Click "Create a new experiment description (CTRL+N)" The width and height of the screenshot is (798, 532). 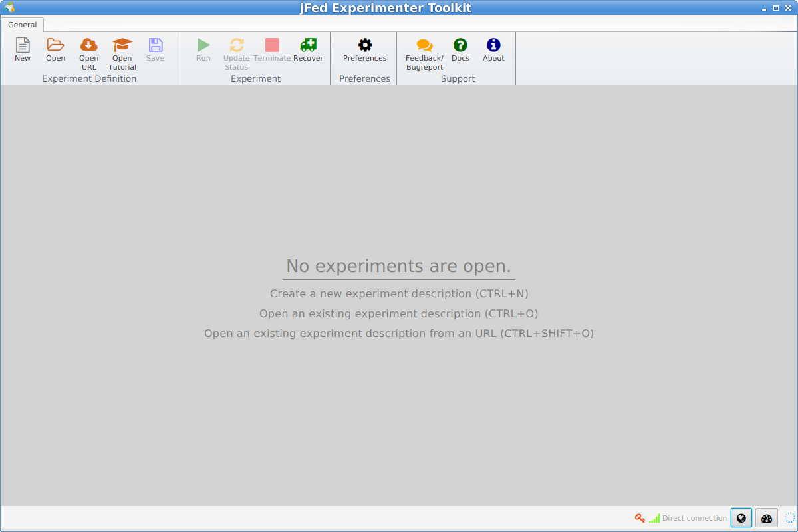click(399, 293)
